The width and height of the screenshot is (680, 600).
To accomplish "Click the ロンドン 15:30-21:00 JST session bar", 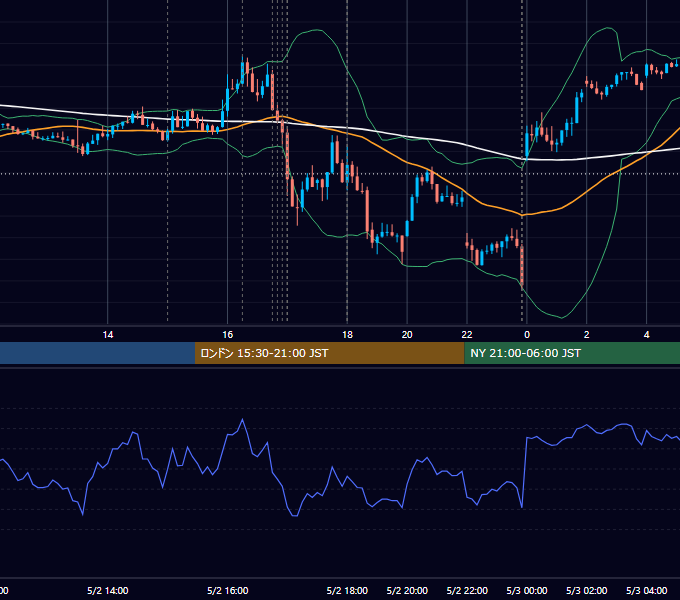I will [x=330, y=353].
